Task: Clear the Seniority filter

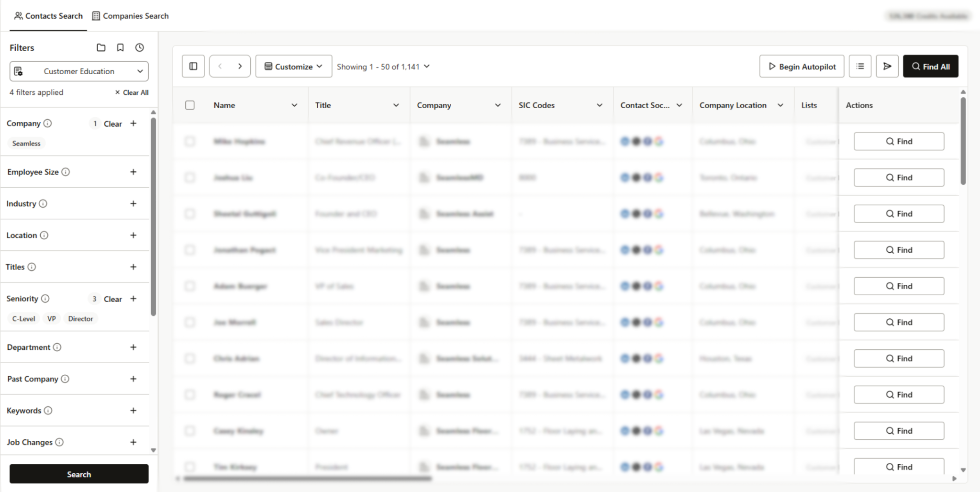Action: 113,299
